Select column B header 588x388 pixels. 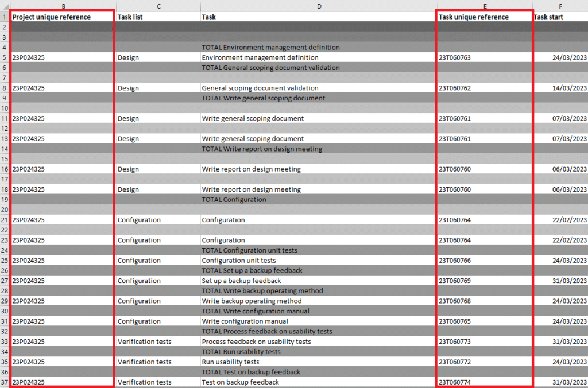coord(63,6)
